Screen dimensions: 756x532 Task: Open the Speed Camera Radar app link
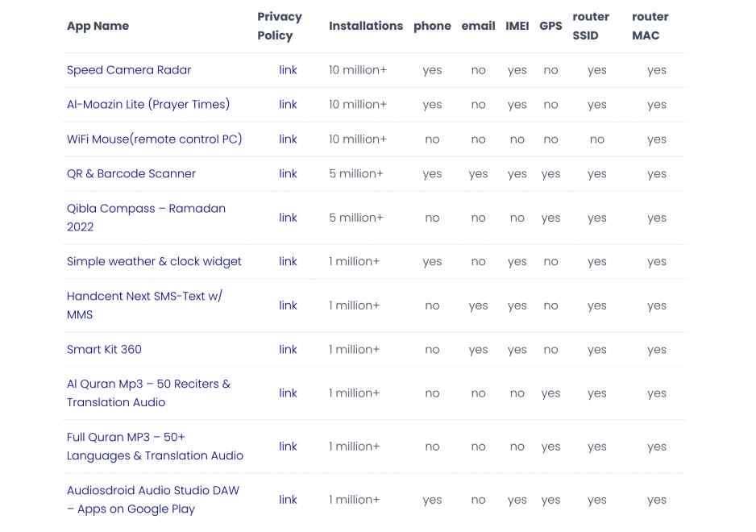(129, 70)
